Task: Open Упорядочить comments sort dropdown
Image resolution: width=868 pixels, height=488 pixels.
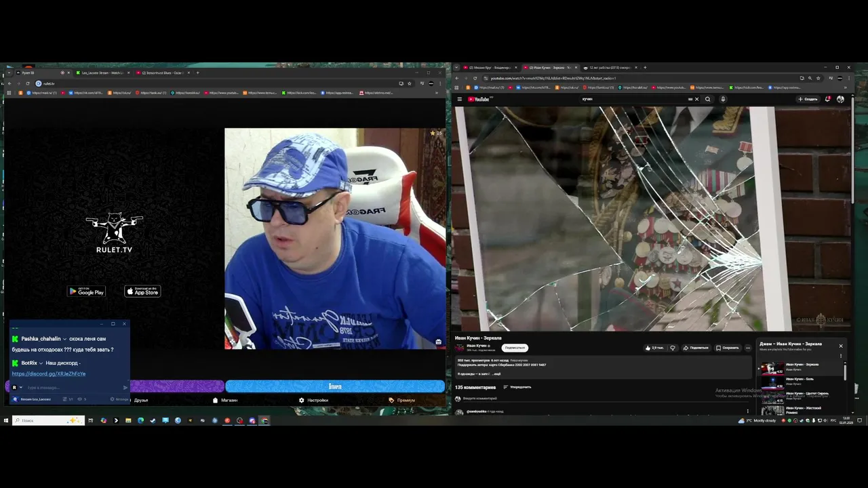Action: pos(517,387)
